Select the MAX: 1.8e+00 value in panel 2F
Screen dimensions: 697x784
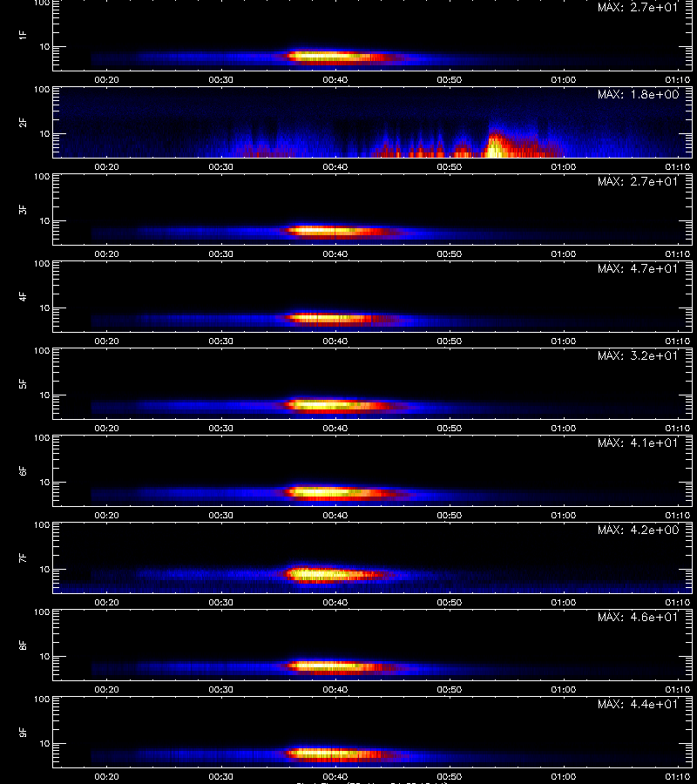[638, 94]
